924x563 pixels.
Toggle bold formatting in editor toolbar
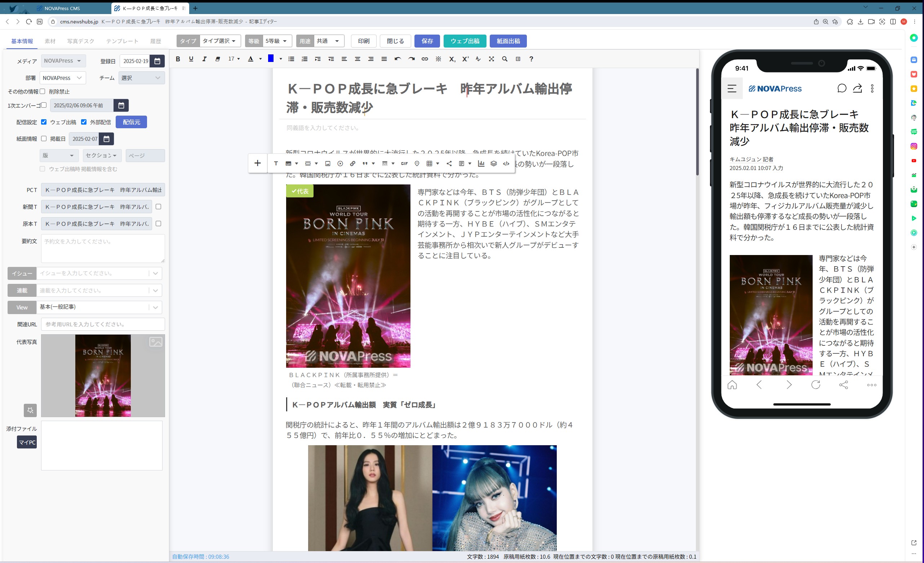pos(178,59)
